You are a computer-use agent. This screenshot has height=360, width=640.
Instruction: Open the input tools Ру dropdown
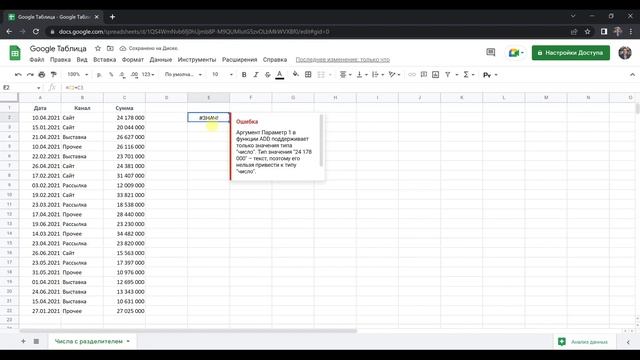coord(490,75)
